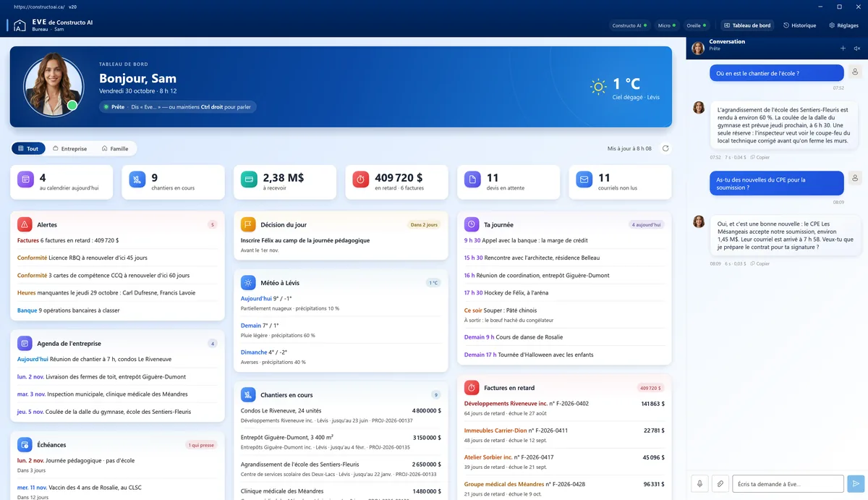Mute Eve's voice with the speaker icon
The height and width of the screenshot is (500, 868).
click(857, 48)
